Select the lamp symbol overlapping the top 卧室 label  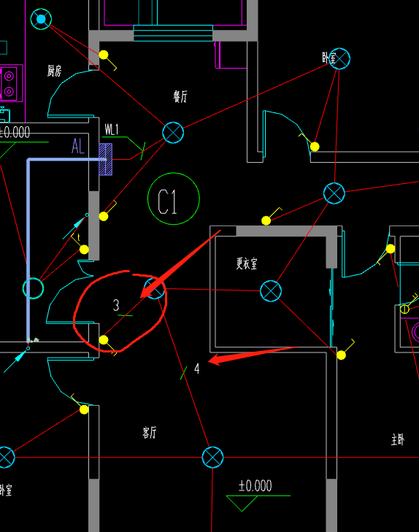pyautogui.click(x=339, y=58)
